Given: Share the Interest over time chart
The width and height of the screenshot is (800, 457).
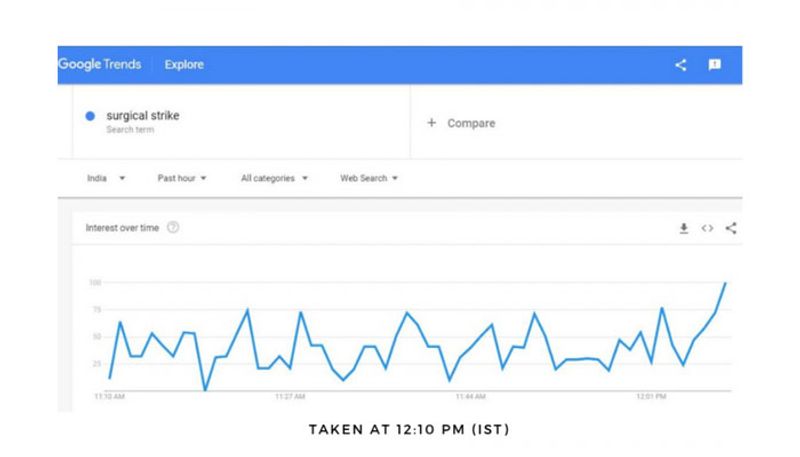Looking at the screenshot, I should [x=731, y=228].
